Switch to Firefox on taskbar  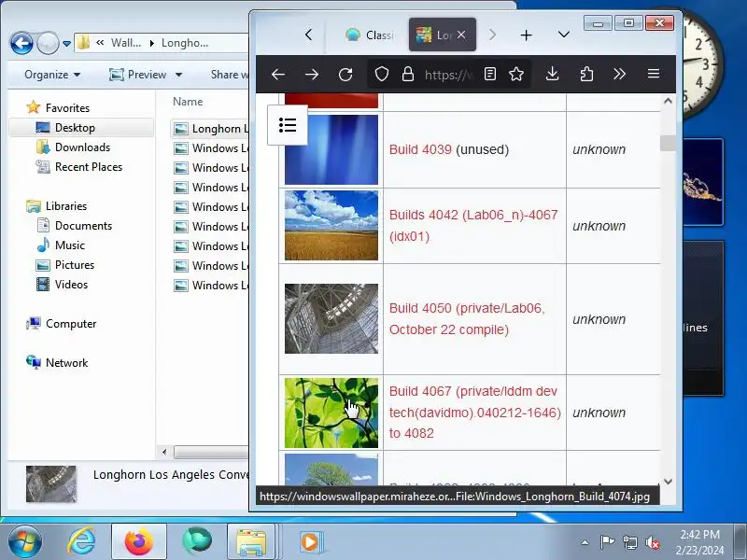pos(138,542)
